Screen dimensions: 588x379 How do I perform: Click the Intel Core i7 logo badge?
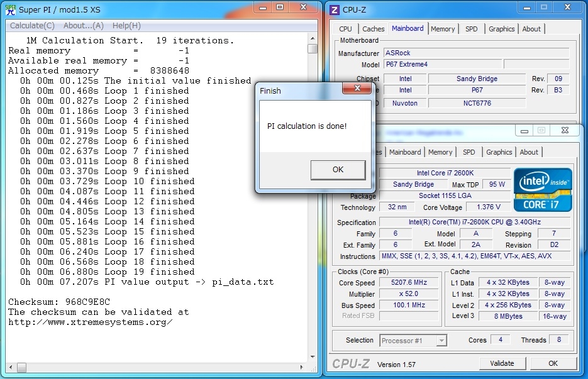tap(543, 189)
